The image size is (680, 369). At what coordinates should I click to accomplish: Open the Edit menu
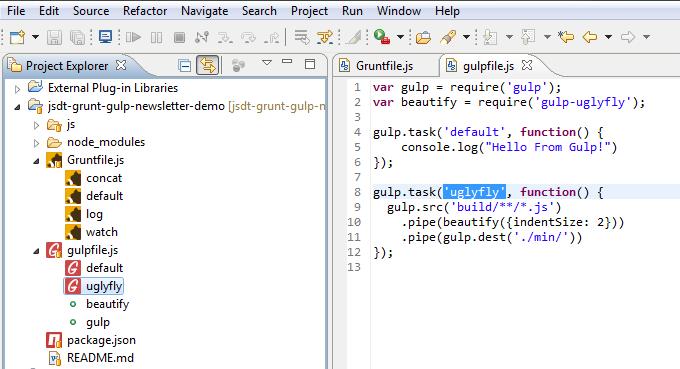point(49,10)
